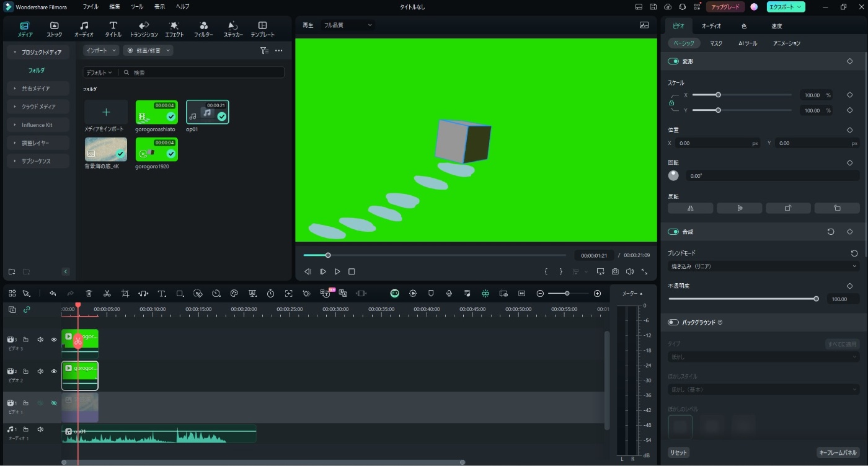Take a snapshot with the camera icon
This screenshot has width=868, height=466.
[615, 271]
